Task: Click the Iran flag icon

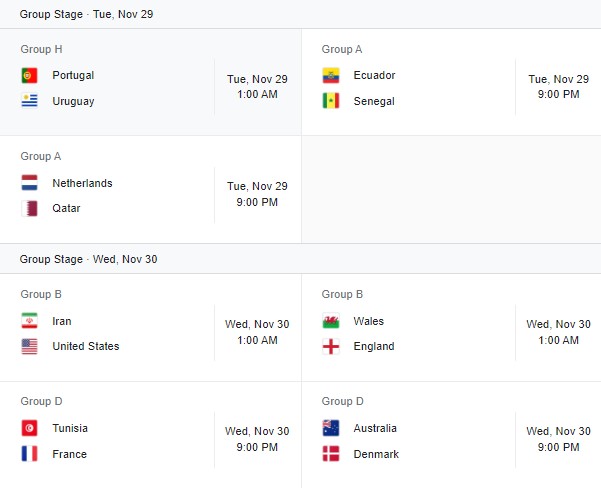Action: pos(29,321)
